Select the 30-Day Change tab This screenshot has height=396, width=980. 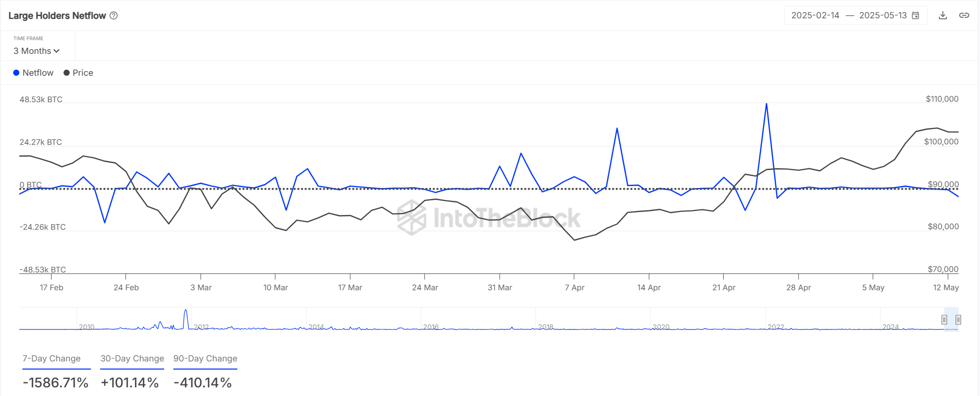pyautogui.click(x=132, y=359)
